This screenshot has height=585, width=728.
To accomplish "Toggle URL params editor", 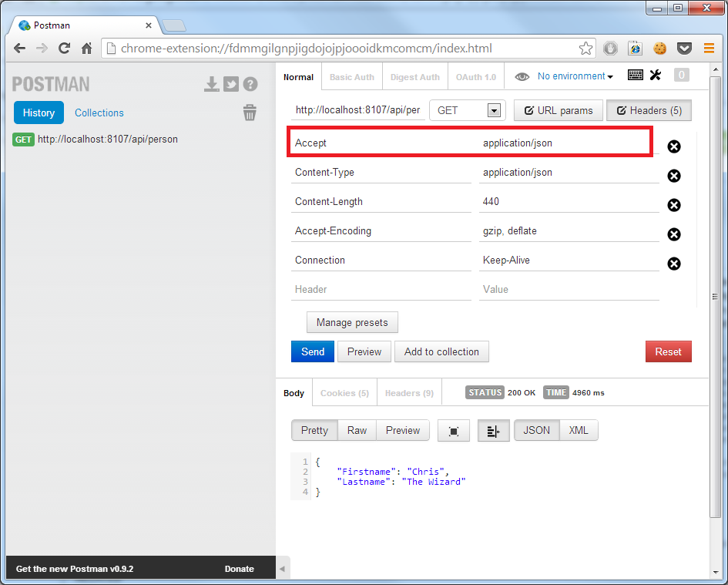I will 559,110.
